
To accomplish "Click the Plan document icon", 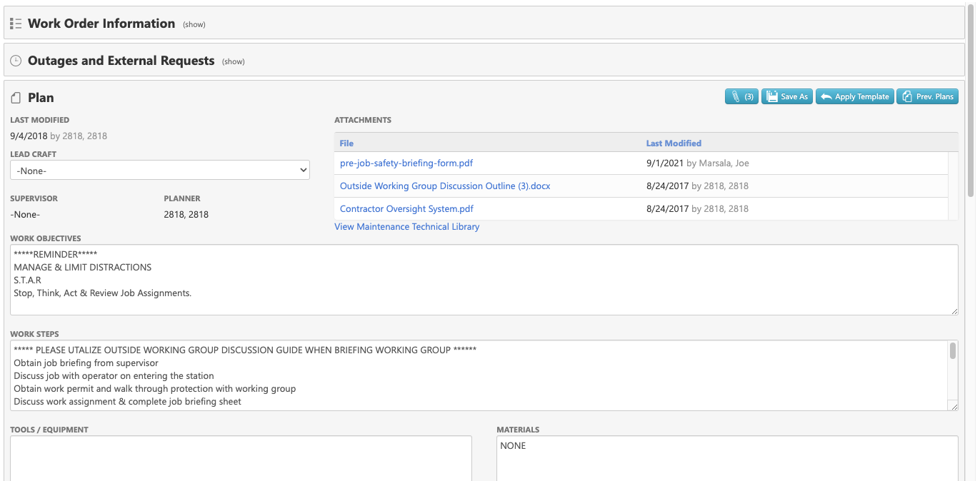I will tap(16, 98).
